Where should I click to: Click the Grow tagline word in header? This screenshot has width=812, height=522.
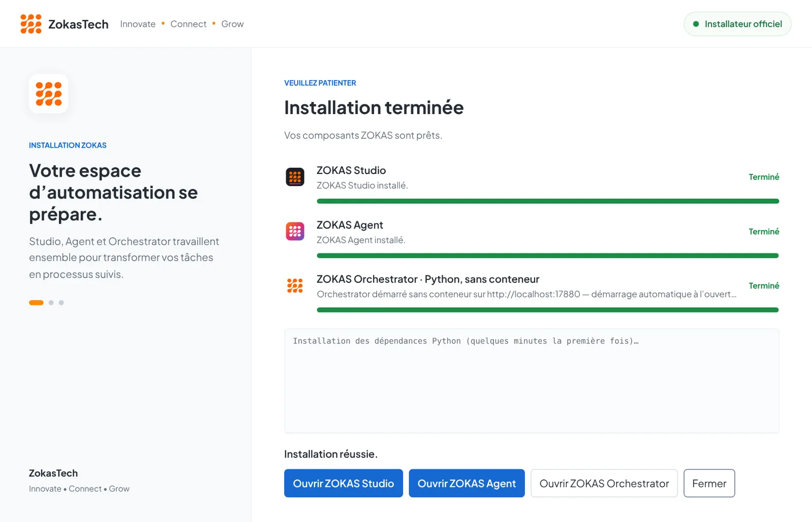(232, 24)
